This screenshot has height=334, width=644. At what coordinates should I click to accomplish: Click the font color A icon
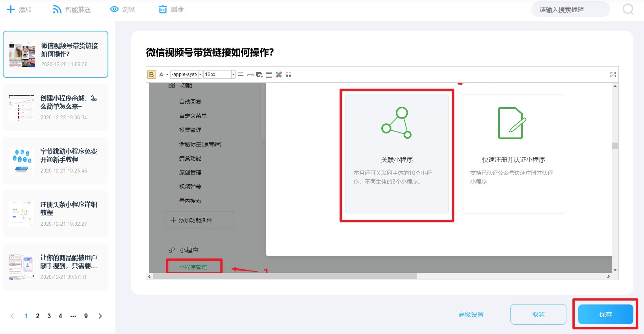click(x=161, y=74)
